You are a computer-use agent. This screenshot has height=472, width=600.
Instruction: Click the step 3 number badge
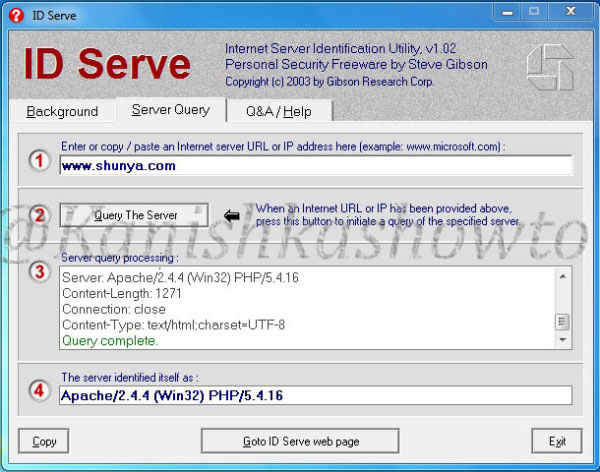click(39, 272)
